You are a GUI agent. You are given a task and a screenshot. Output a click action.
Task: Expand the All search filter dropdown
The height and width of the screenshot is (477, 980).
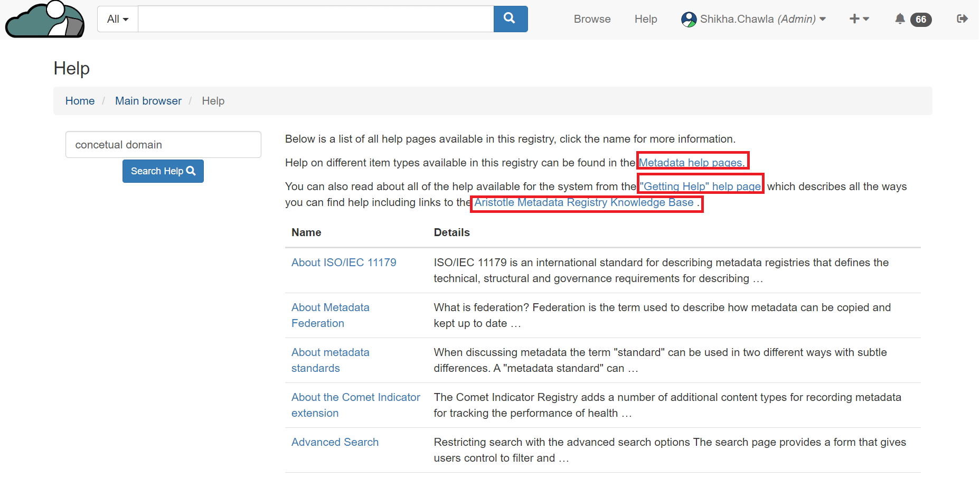(118, 19)
